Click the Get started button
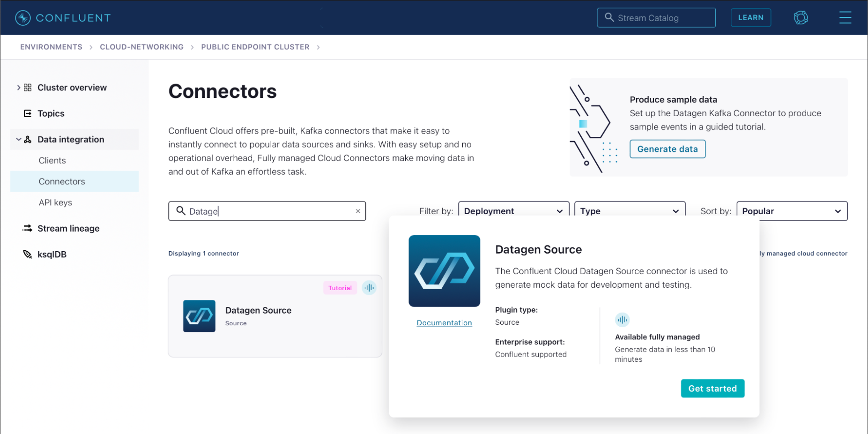Image resolution: width=868 pixels, height=434 pixels. [712, 389]
